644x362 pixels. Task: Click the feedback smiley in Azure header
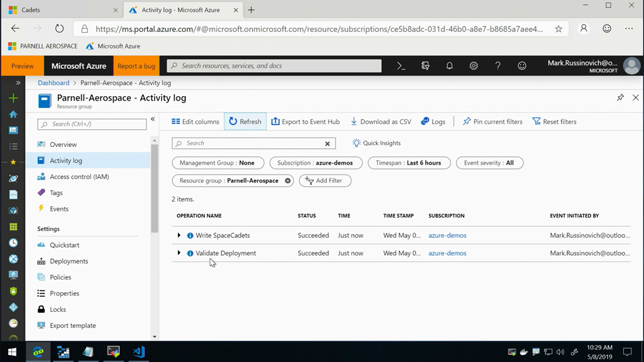coord(522,66)
